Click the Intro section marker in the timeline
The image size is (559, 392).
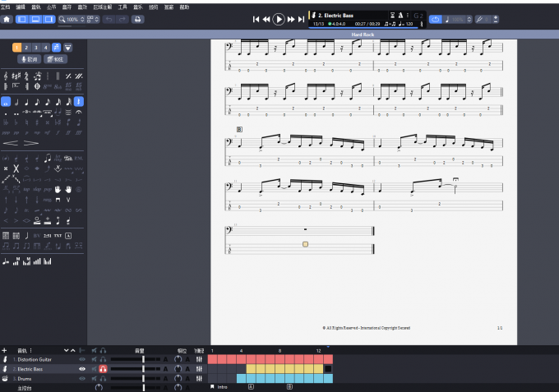(222, 386)
